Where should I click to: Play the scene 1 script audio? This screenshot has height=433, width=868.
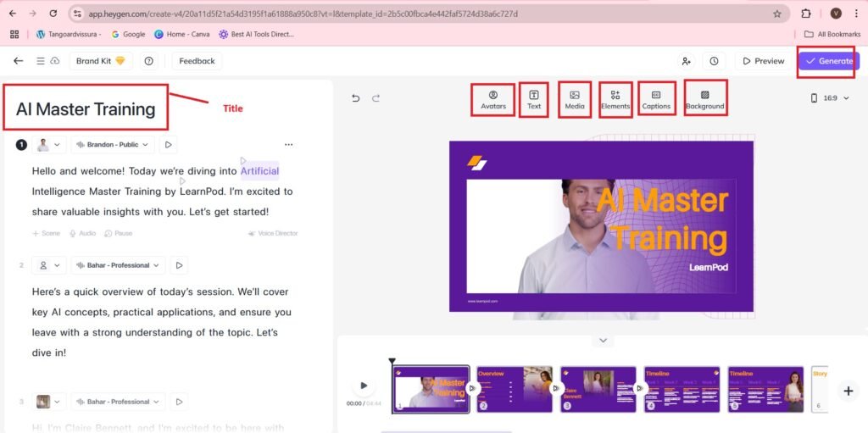[x=169, y=145]
